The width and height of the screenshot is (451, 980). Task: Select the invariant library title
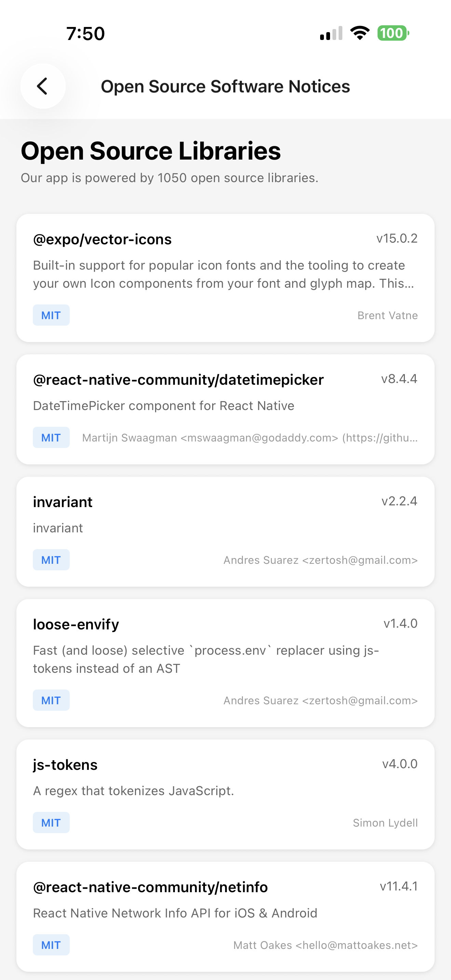click(x=63, y=502)
